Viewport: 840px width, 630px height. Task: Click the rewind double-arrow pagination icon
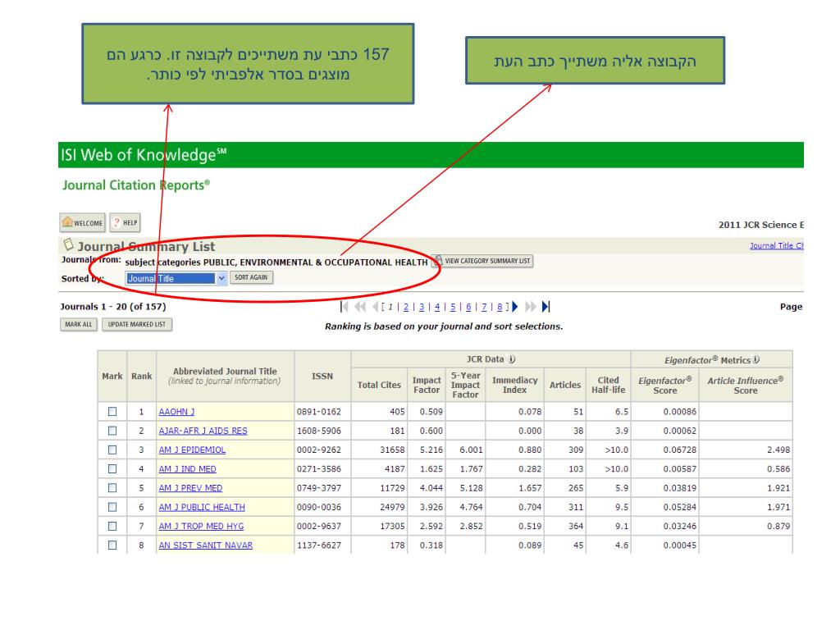[360, 307]
